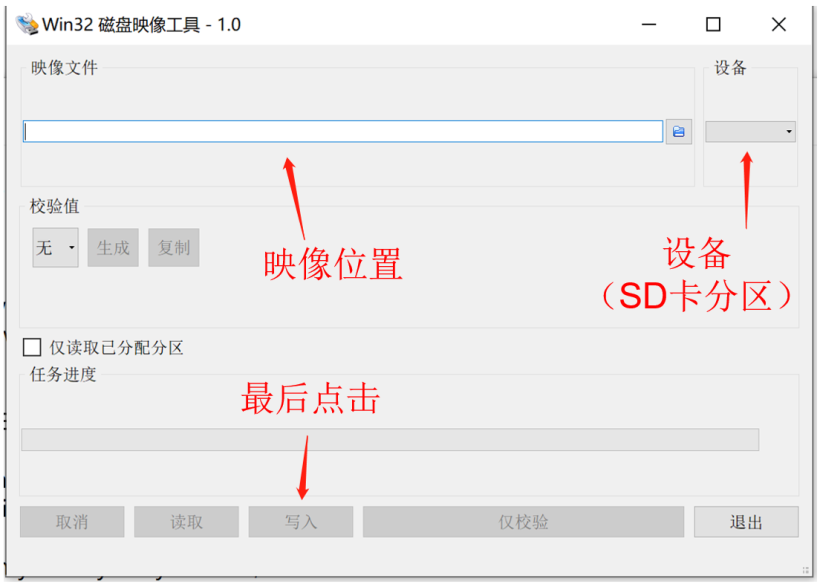Click the 读取 read button

(x=186, y=521)
